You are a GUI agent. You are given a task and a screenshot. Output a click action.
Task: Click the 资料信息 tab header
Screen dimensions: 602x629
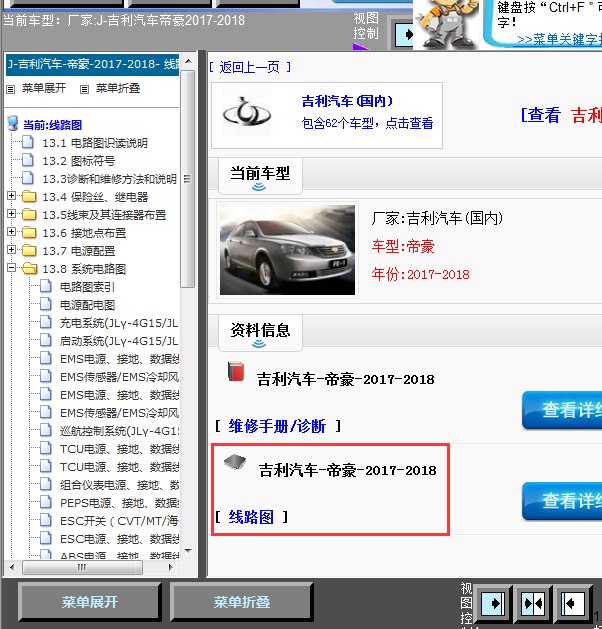pyautogui.click(x=260, y=333)
